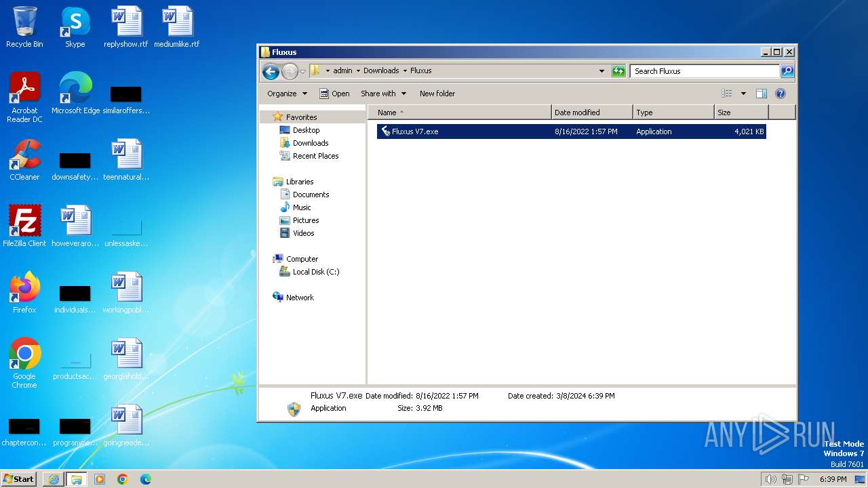
Task: Launch Chrome from the taskbar
Action: pos(123,479)
